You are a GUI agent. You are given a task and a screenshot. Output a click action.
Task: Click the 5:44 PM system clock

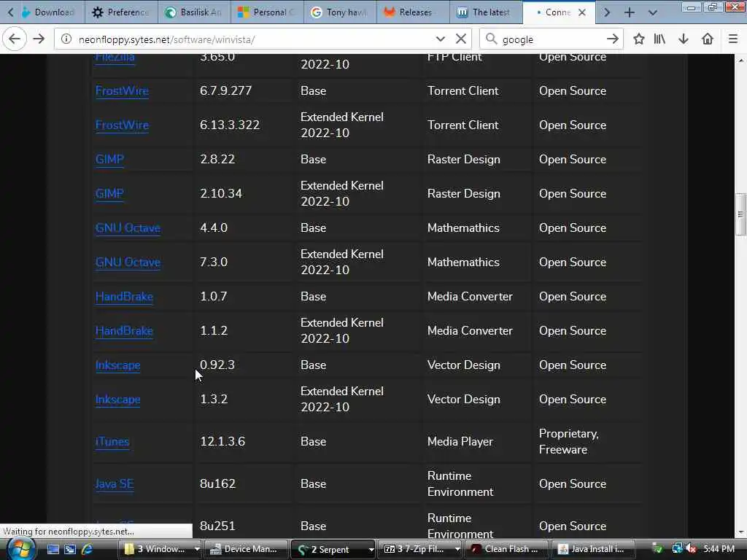pyautogui.click(x=719, y=549)
